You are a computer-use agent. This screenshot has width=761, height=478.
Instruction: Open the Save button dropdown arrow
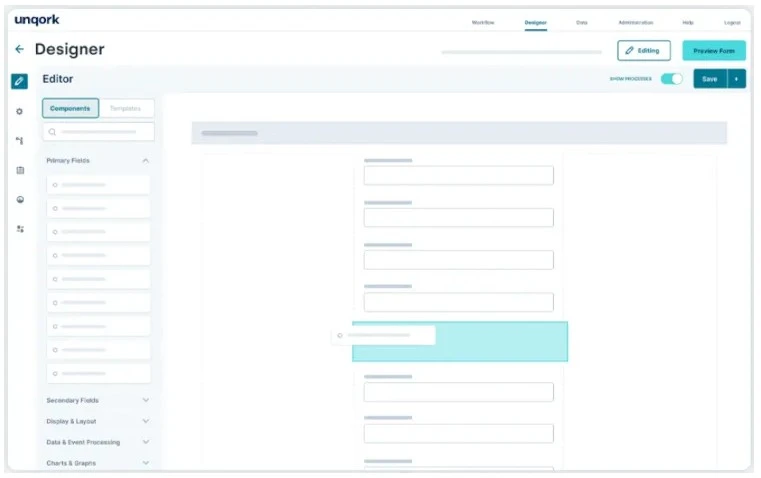tap(736, 79)
